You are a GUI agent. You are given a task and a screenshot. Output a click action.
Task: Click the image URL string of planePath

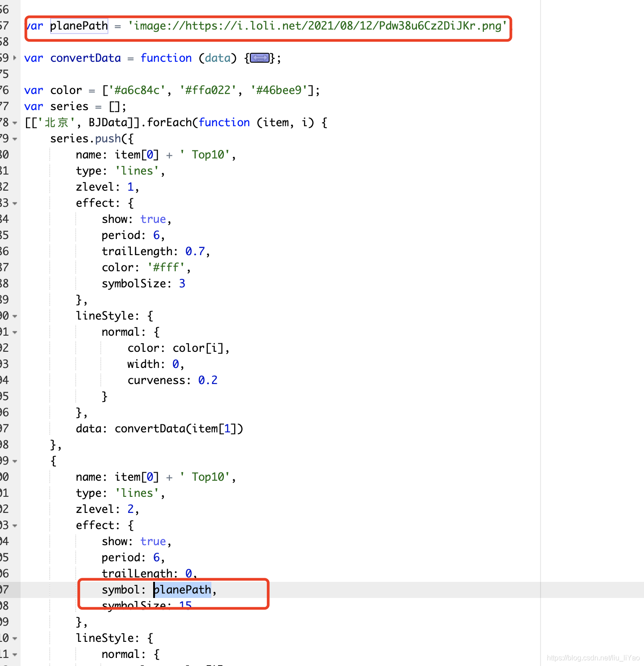(317, 26)
